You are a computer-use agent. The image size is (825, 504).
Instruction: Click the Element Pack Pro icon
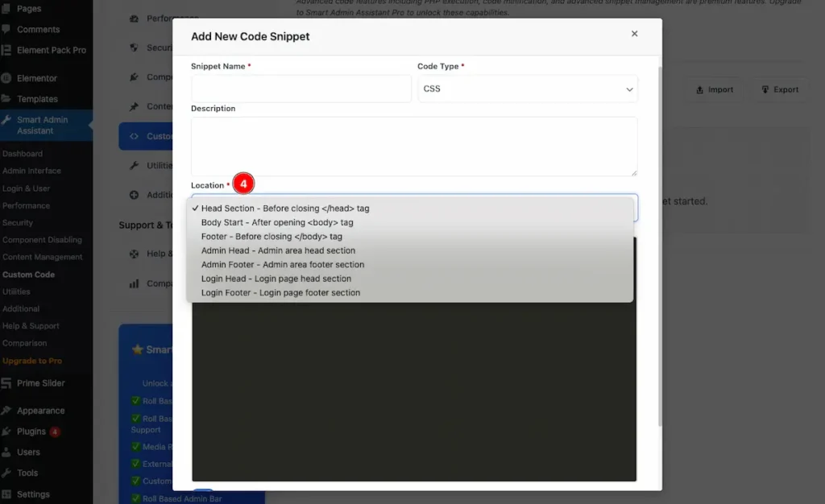pos(6,51)
